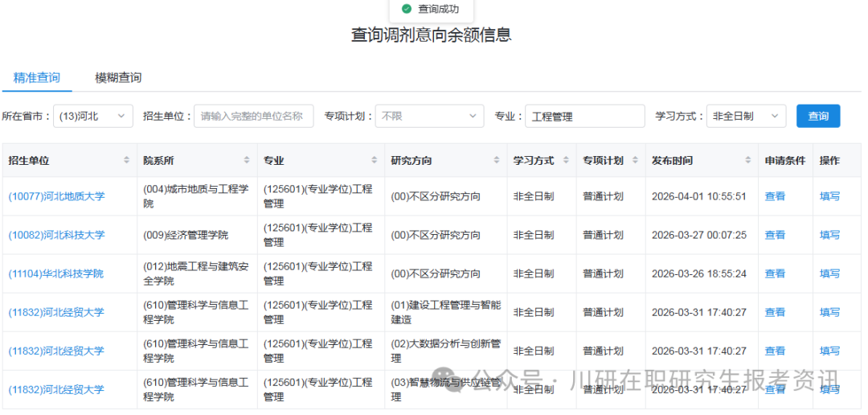Viewport: 868px width, 415px height.
Task: Click the green 查询成功 checkmark icon
Action: (407, 9)
